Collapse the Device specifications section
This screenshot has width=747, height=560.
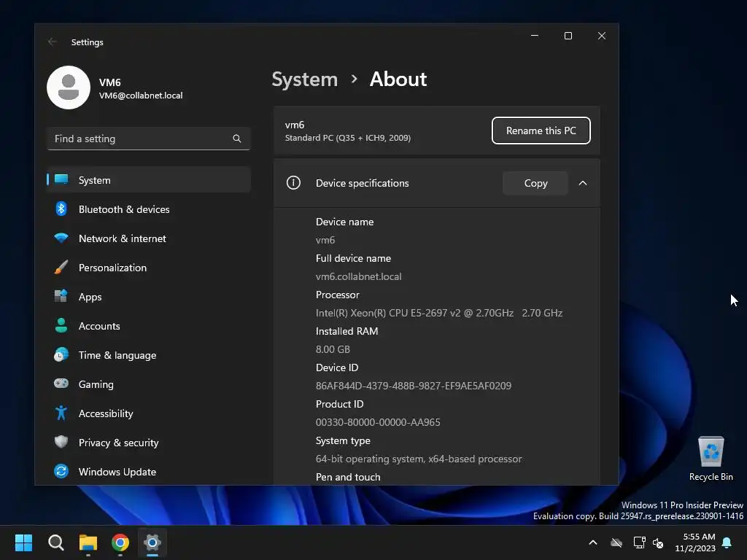(x=583, y=183)
